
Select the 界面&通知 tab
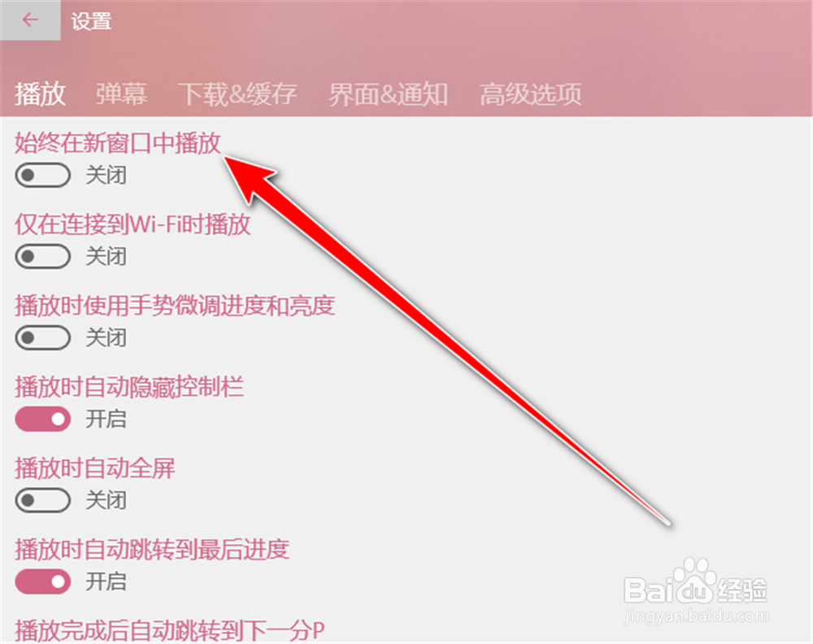389,94
